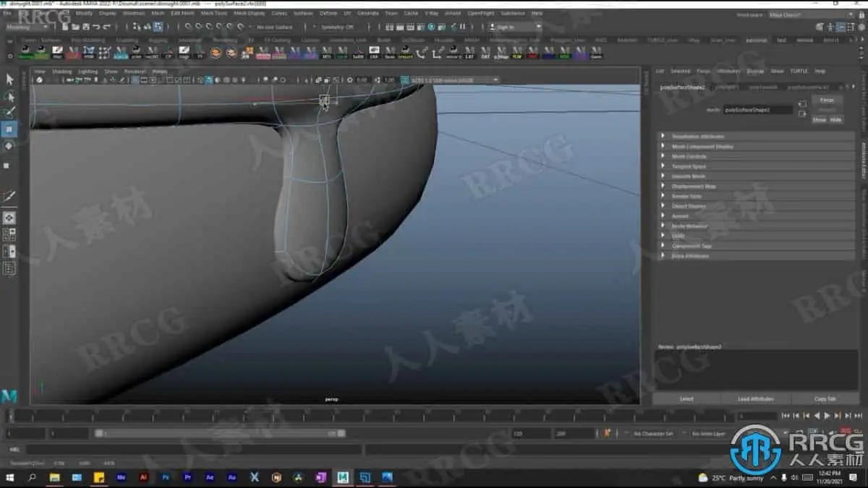Click the Load Attributes button
868x488 pixels.
pos(756,399)
